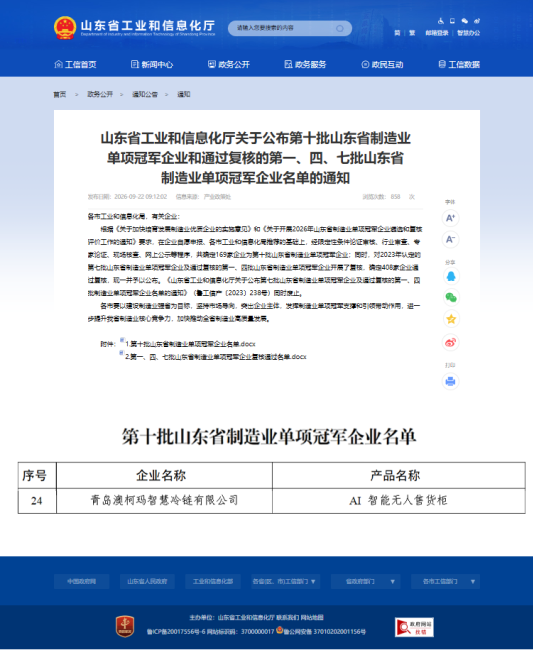Download attachment 第十批山东省制造业单项冠军企业名单.docx
This screenshot has width=534, height=650.
pos(191,344)
